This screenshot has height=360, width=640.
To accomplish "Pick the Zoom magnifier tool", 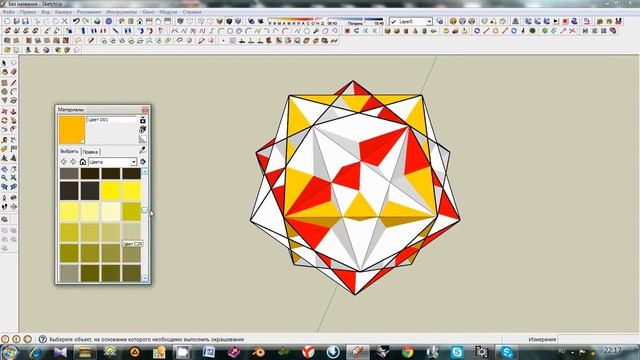I will [x=4, y=178].
